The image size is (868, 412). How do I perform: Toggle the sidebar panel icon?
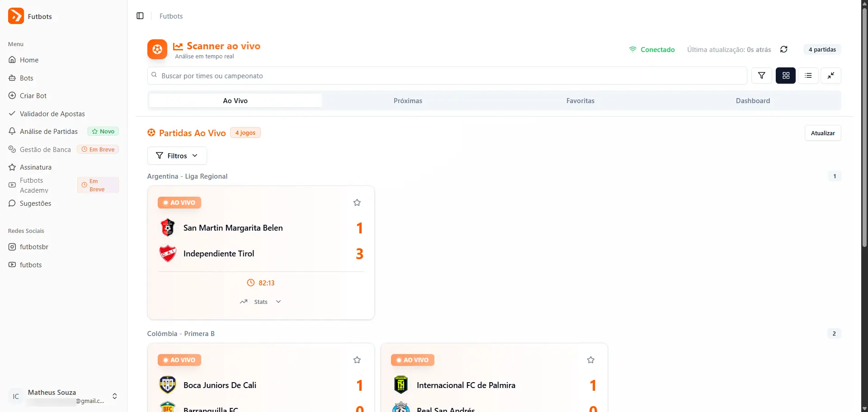click(140, 16)
